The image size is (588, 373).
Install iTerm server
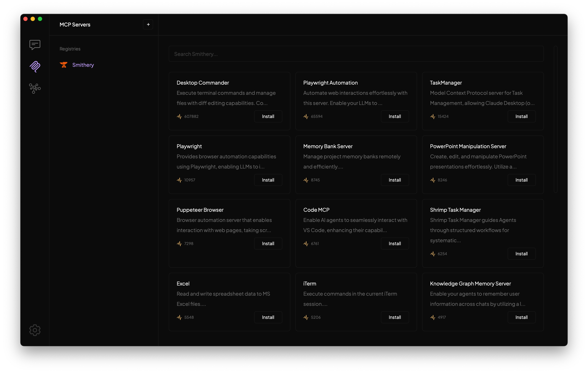395,317
